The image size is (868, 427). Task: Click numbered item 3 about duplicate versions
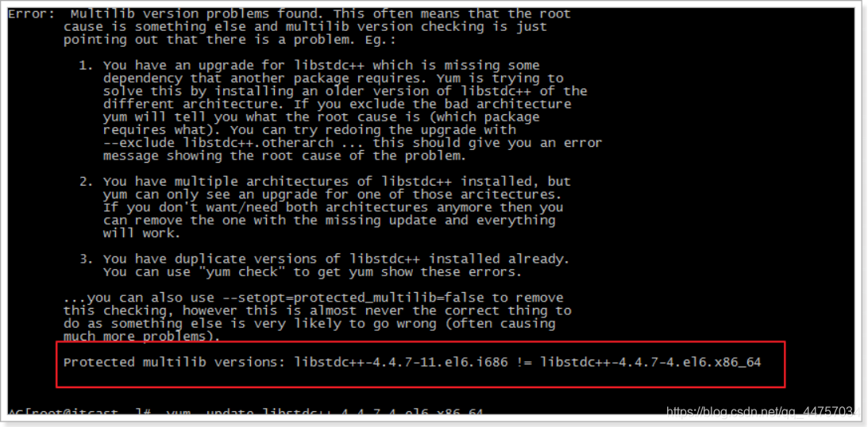tap(325, 266)
